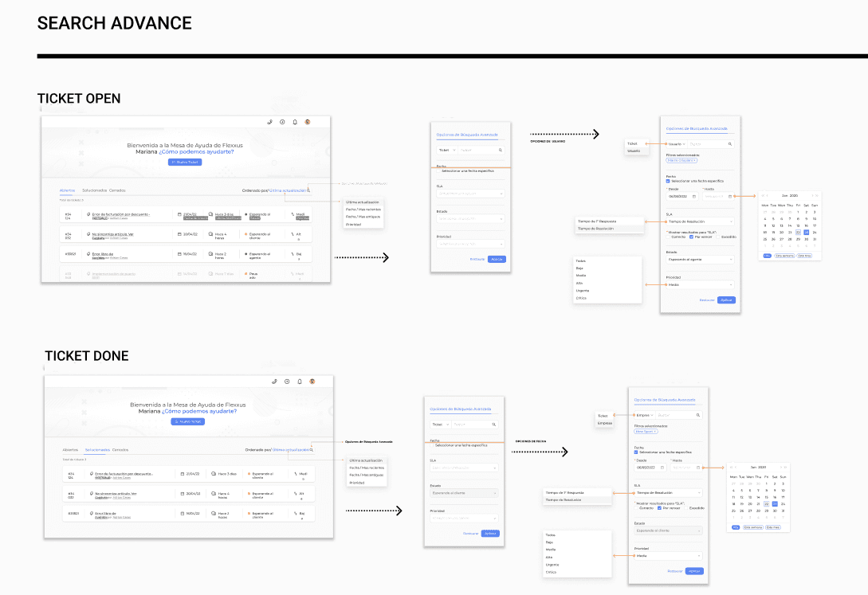Click magnifier in Ticket Done collapsed search panel
Screen dimensions: 868x595
coord(494,424)
